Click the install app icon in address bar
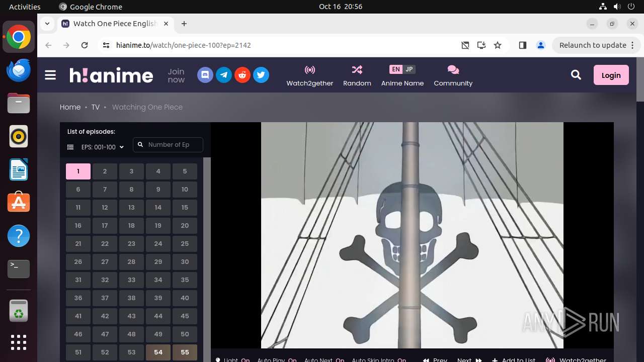The height and width of the screenshot is (362, 644). [x=481, y=45]
